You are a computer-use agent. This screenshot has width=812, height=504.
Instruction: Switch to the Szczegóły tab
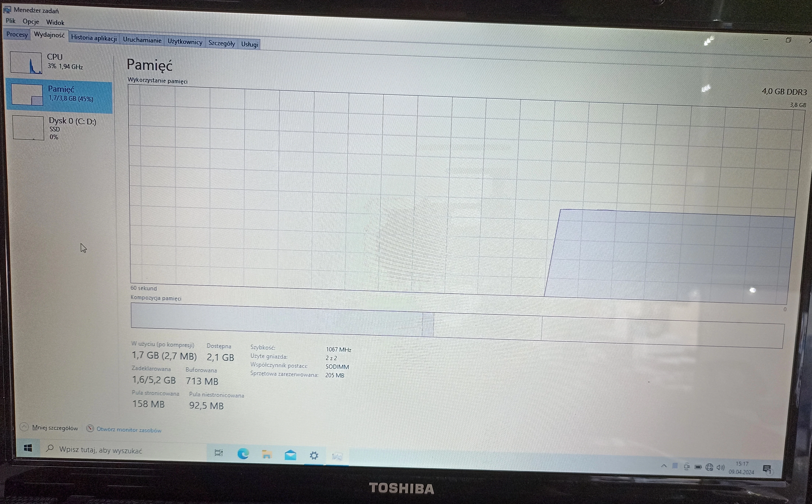point(221,43)
